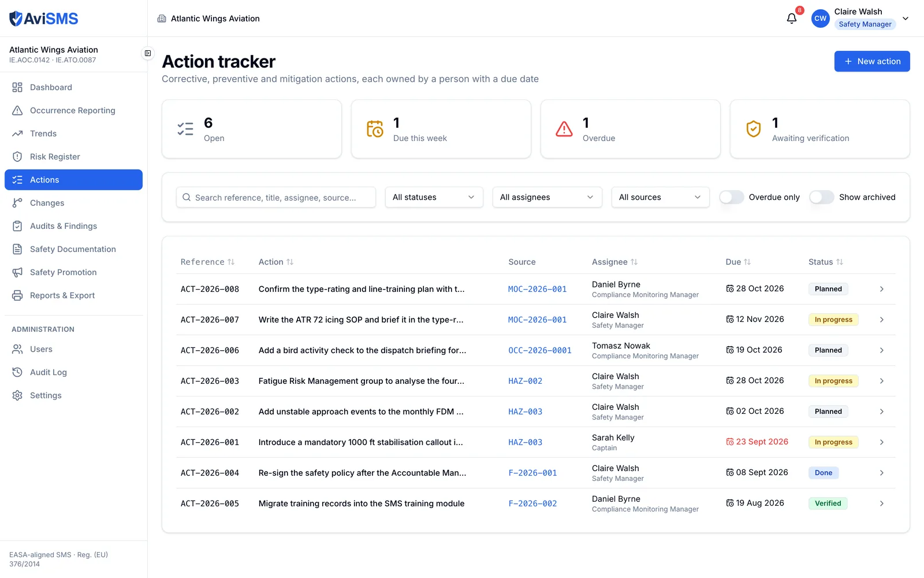Click the Overdue warning triangle icon
This screenshot has height=578, width=924.
click(564, 129)
